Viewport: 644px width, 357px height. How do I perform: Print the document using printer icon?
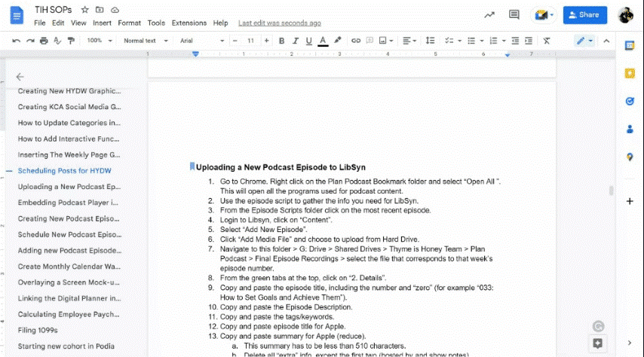pyautogui.click(x=44, y=41)
